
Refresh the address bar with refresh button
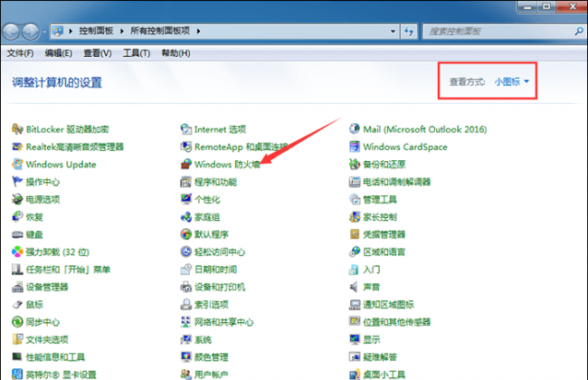409,32
